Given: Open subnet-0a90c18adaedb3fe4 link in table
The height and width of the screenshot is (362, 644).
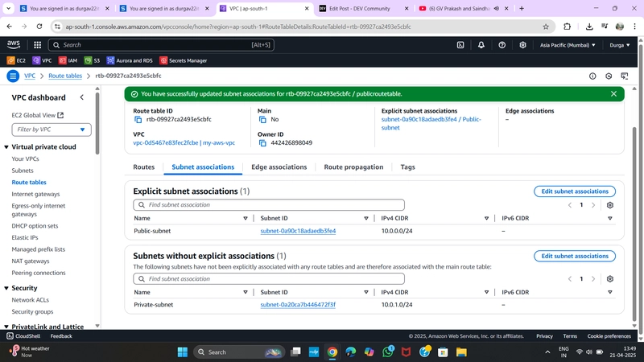Looking at the screenshot, I should click(x=298, y=231).
